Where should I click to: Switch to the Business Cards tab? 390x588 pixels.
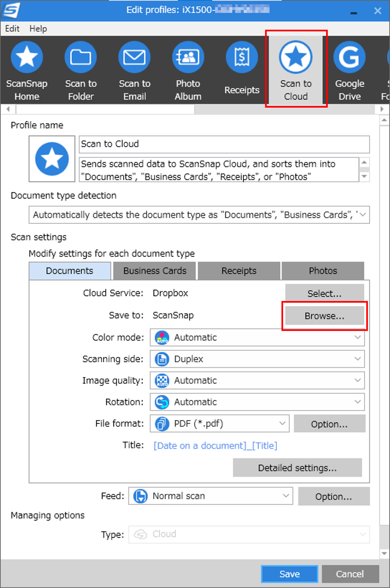(155, 271)
